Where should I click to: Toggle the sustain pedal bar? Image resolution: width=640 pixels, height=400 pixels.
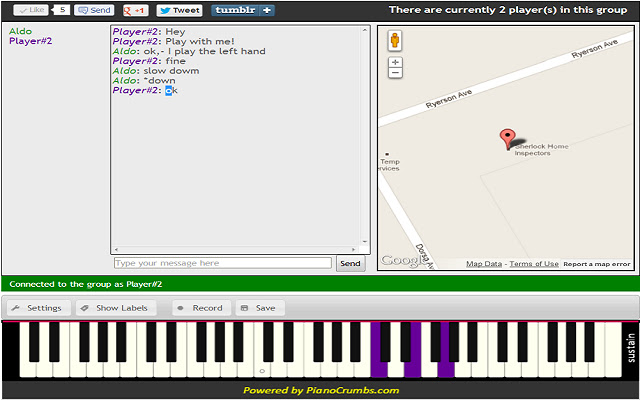[629, 349]
